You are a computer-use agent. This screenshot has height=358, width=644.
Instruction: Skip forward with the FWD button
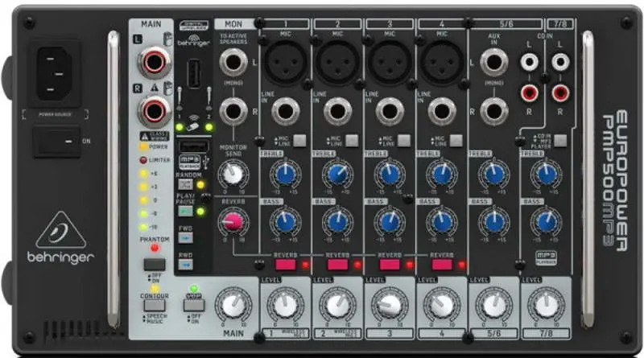186,238
